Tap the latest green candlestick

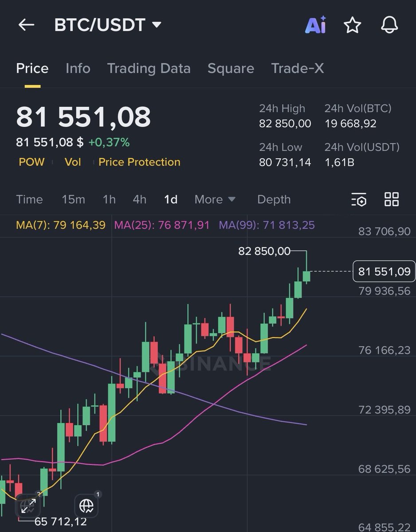pyautogui.click(x=306, y=276)
